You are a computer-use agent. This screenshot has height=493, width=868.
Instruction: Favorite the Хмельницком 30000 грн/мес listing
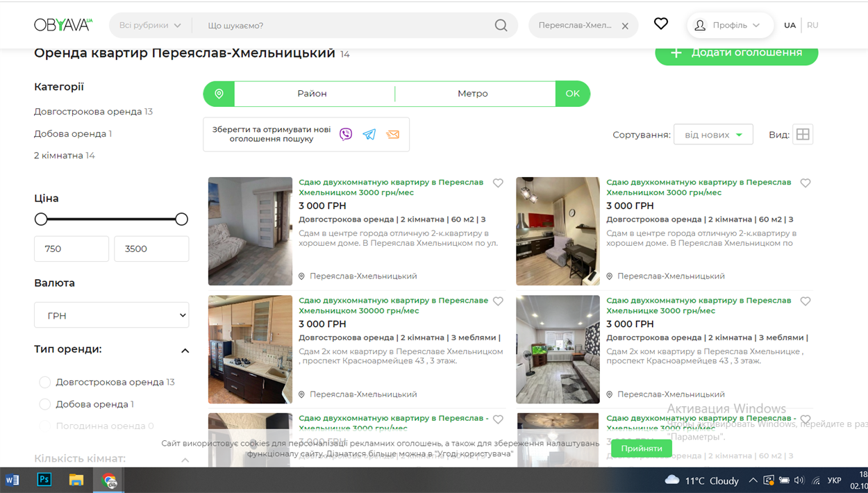(x=498, y=301)
